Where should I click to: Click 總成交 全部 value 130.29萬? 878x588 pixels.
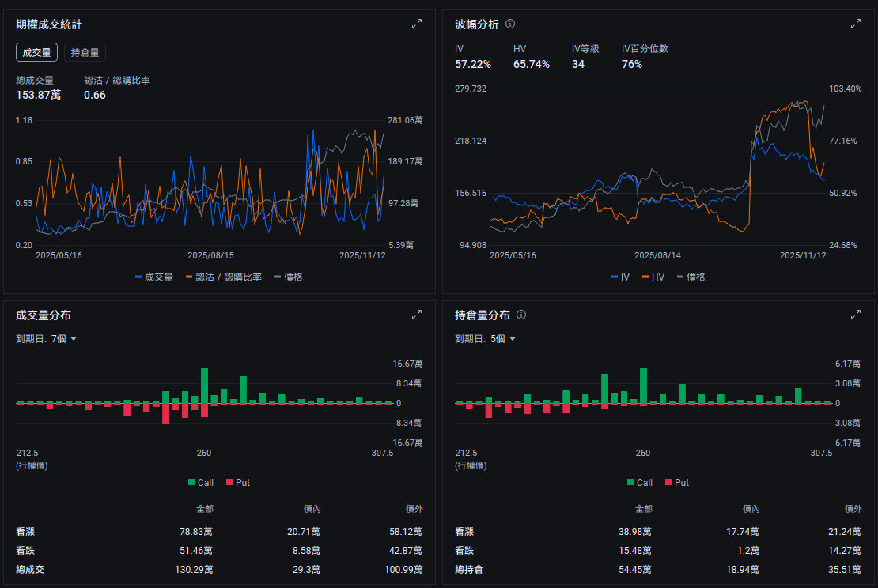pyautogui.click(x=194, y=570)
